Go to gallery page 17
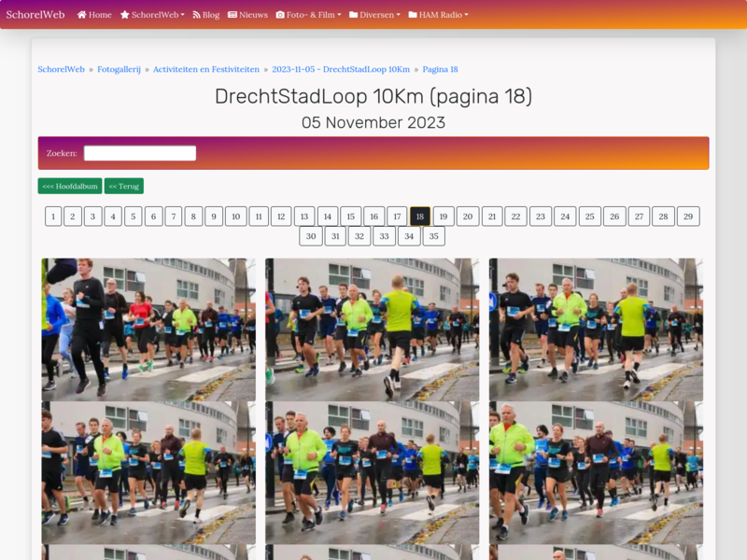The image size is (747, 560). click(x=398, y=217)
